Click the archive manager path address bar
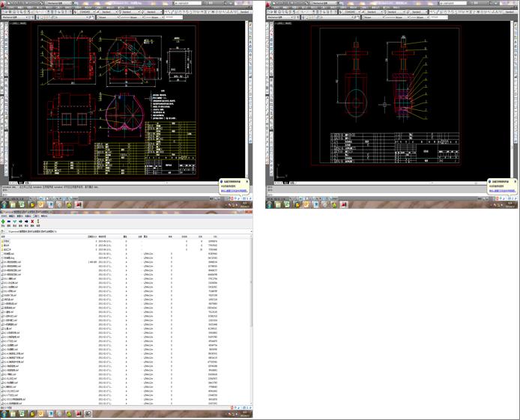The image size is (520, 420). [x=45, y=232]
